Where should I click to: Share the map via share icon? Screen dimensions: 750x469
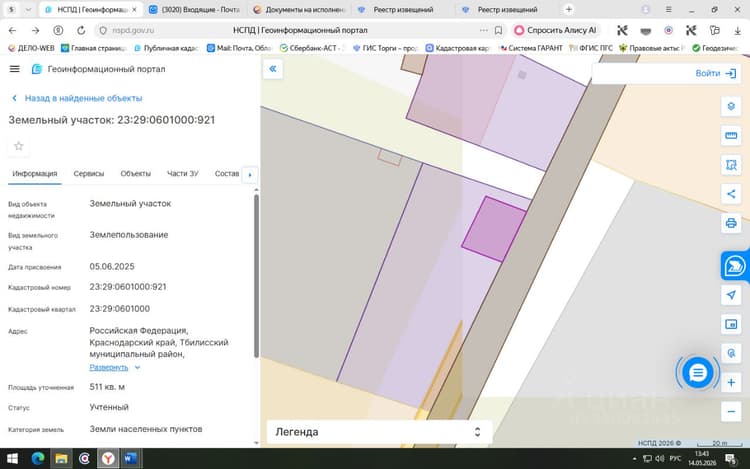[x=731, y=194]
